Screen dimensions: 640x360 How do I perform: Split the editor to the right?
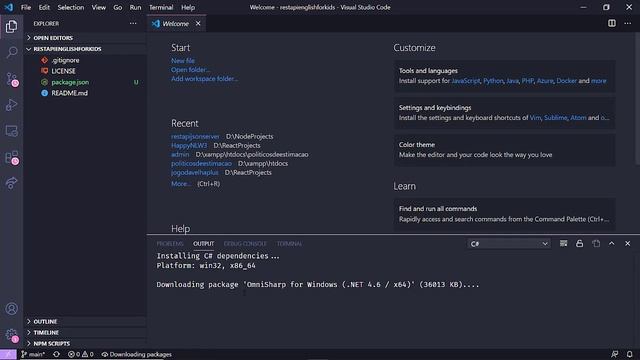[x=611, y=23]
